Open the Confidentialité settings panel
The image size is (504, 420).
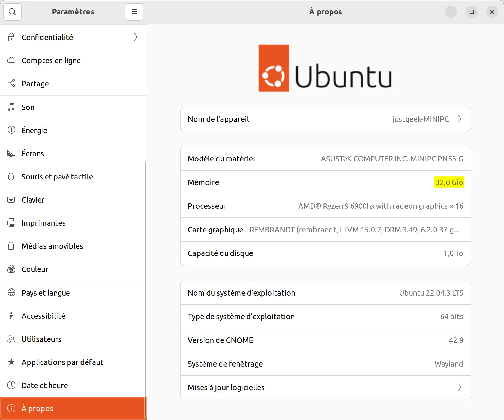73,37
